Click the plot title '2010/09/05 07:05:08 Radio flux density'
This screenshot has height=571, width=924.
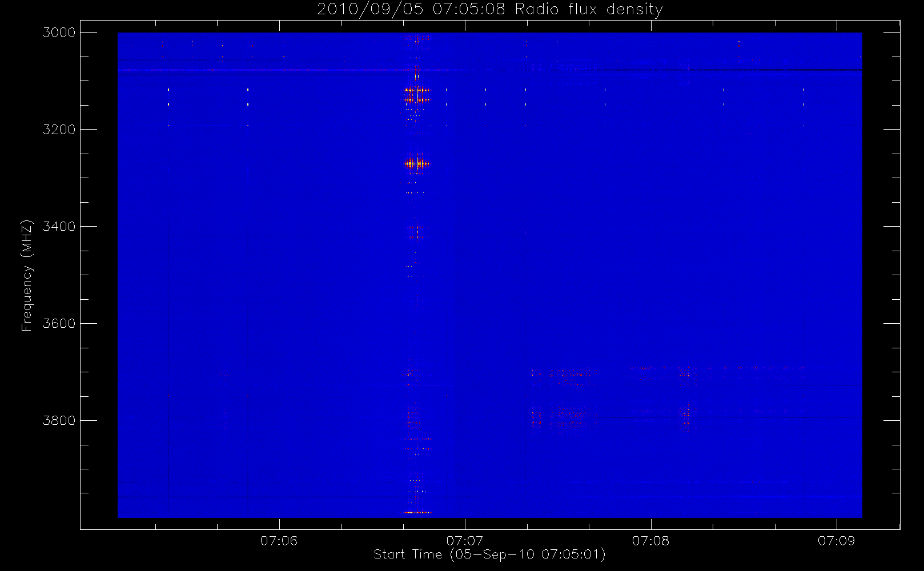489,10
